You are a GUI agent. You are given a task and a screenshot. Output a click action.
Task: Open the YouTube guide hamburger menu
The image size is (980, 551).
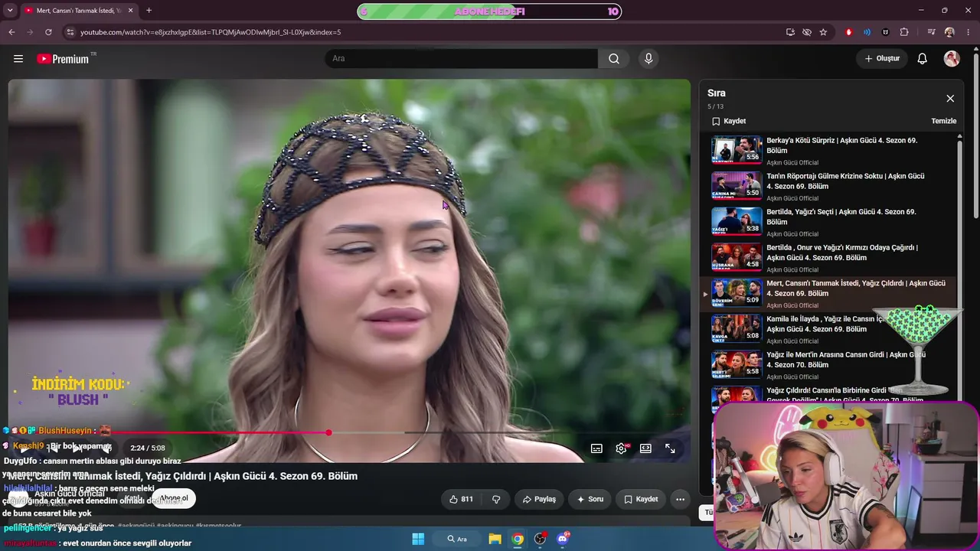pyautogui.click(x=18, y=59)
